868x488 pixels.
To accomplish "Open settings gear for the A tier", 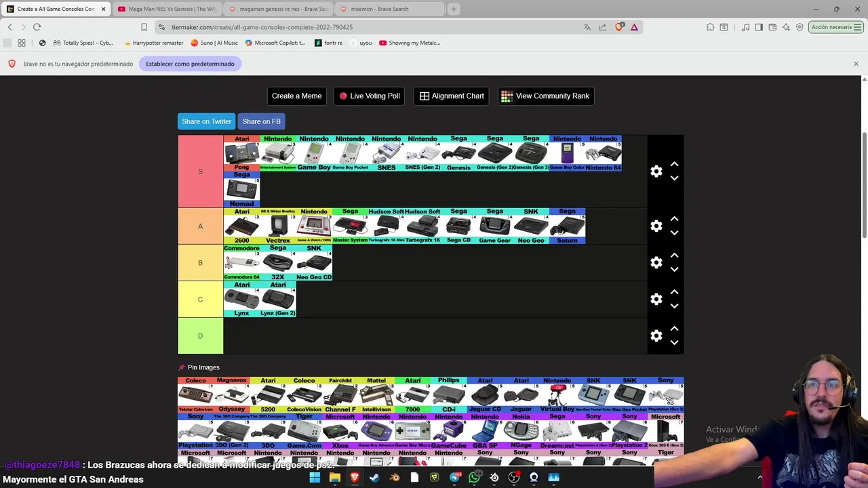I will pos(656,226).
